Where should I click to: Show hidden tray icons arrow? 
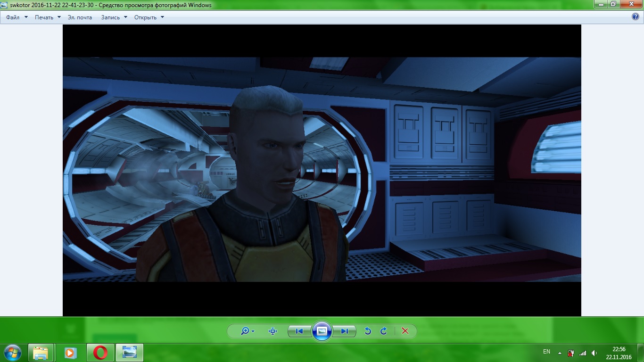point(560,353)
